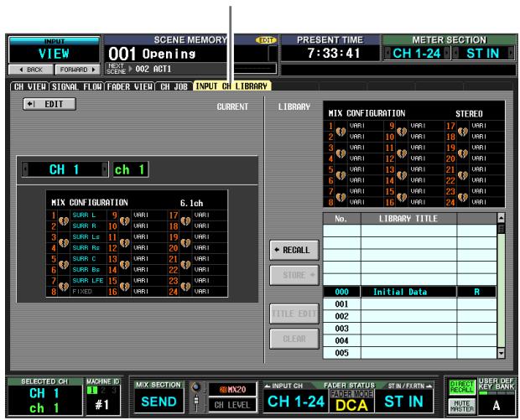This screenshot has height=420, width=520.
Task: Toggle pair heart icon for current mixes 17-18
Action: (x=185, y=220)
